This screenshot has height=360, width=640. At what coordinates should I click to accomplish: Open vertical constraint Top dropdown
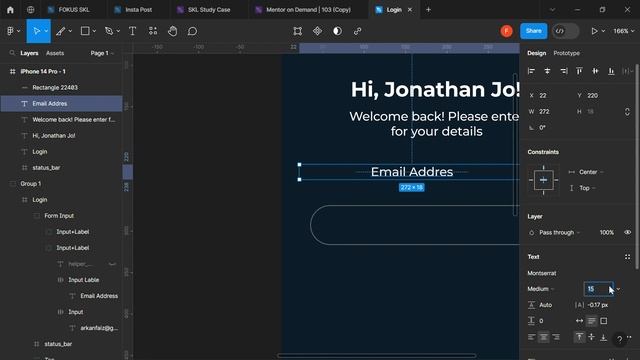tap(587, 188)
